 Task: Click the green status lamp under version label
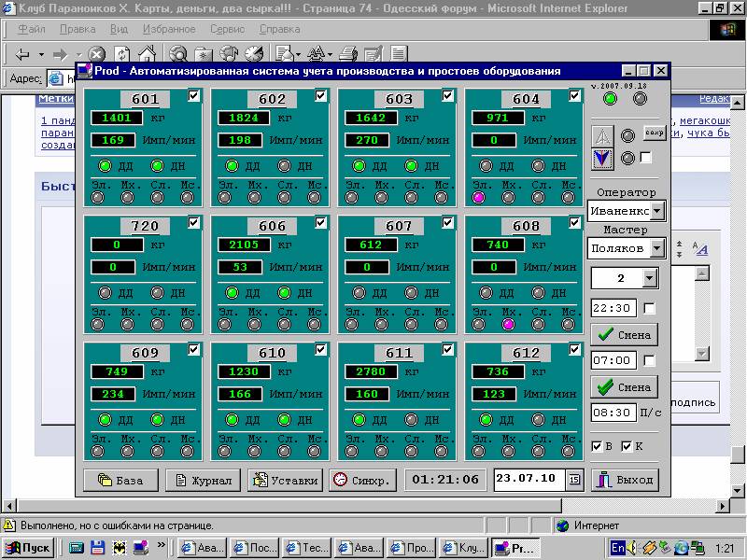point(610,99)
